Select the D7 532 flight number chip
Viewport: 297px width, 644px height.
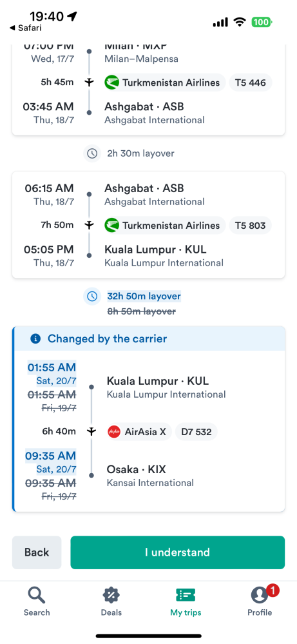point(196,432)
